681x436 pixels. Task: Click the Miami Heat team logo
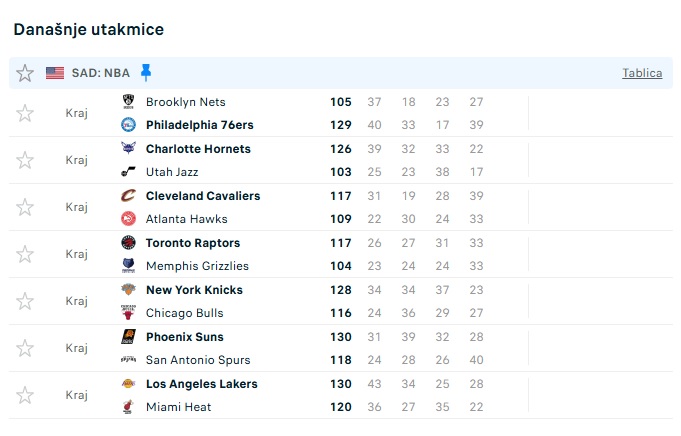point(128,407)
